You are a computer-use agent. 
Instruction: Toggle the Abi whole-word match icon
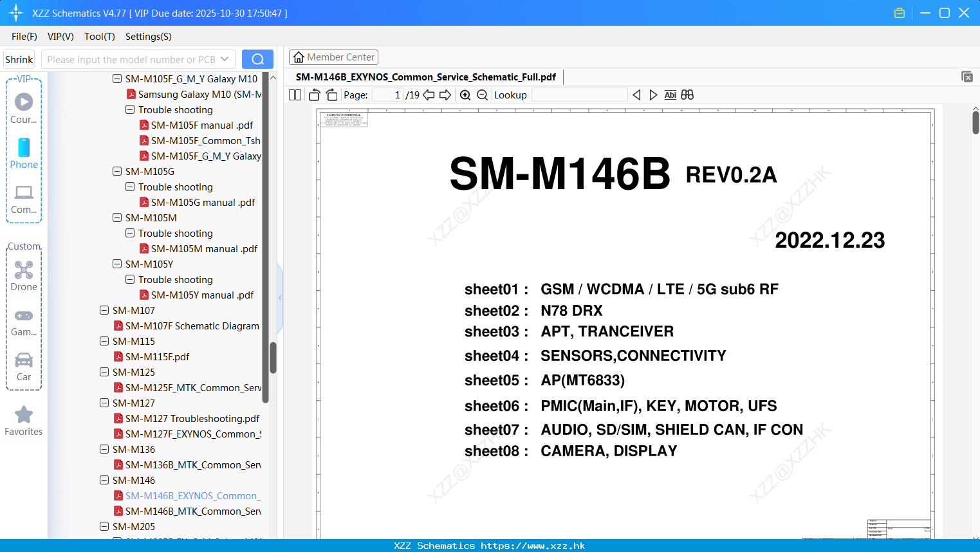click(670, 95)
